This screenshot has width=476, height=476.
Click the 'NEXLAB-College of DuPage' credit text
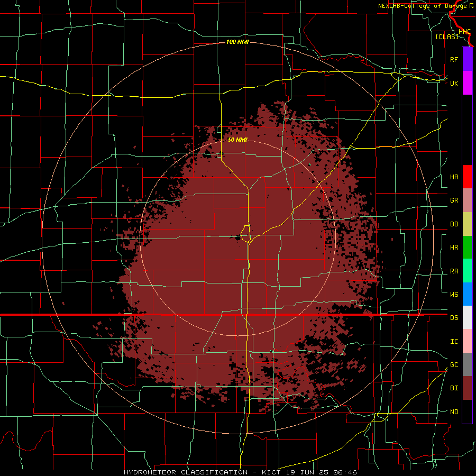[423, 6]
